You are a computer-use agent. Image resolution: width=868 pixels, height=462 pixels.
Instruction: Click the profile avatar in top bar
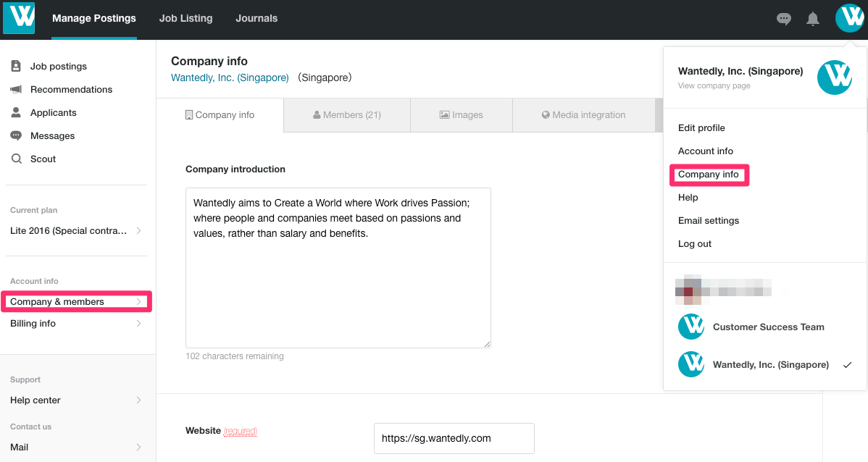[849, 18]
